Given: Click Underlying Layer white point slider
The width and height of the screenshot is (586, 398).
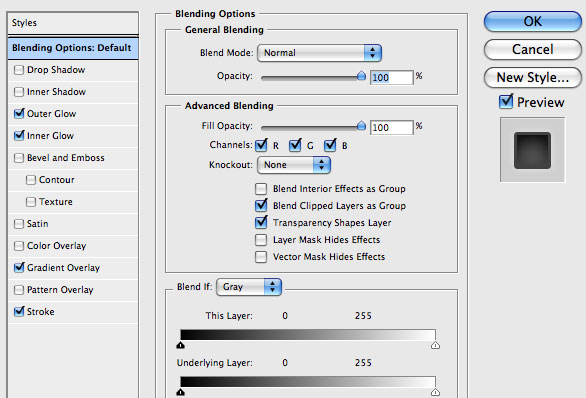Looking at the screenshot, I should [x=435, y=392].
